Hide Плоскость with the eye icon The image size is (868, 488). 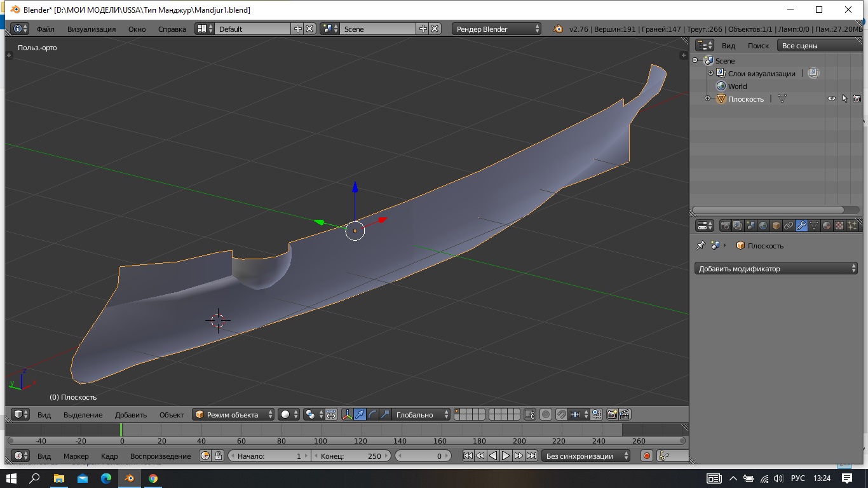(831, 98)
